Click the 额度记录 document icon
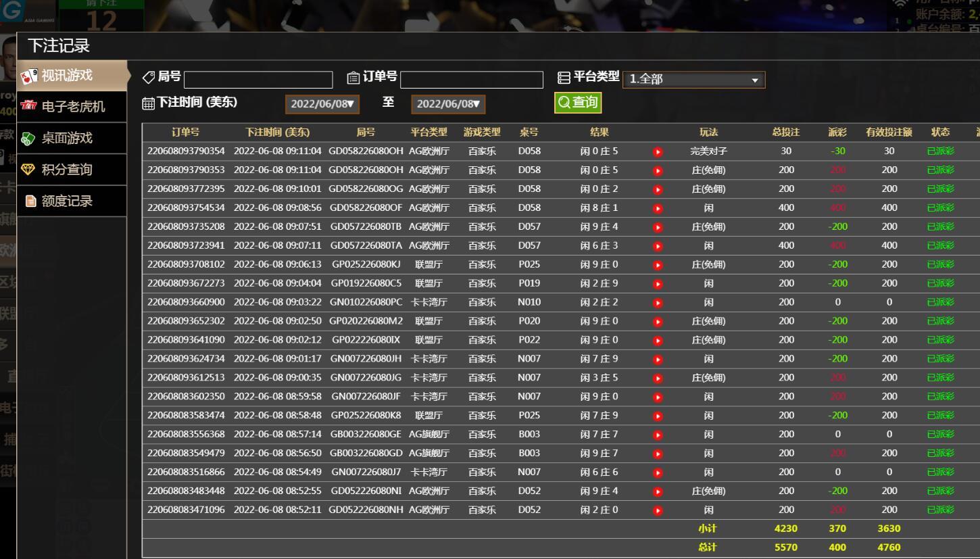Image resolution: width=980 pixels, height=559 pixels. (x=30, y=201)
